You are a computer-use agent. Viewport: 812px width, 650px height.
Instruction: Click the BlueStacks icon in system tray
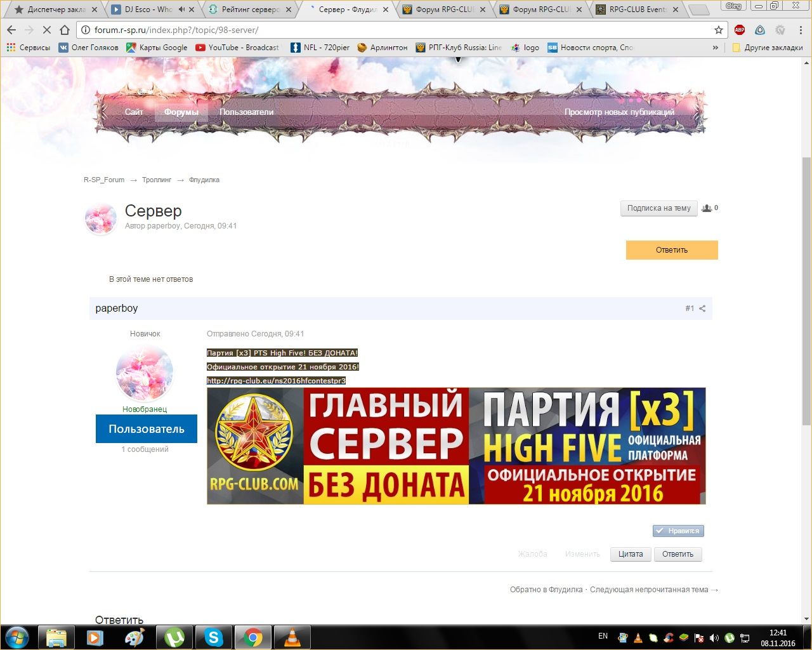[684, 638]
